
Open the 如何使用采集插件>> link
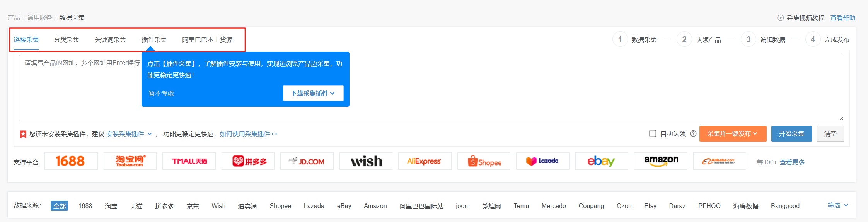(x=248, y=134)
